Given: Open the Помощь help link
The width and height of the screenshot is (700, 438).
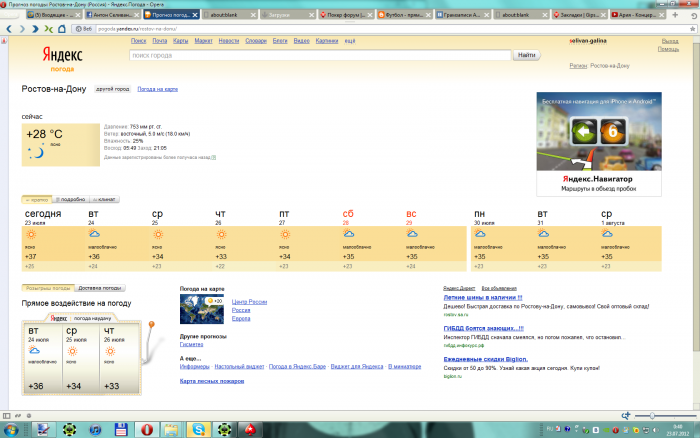Looking at the screenshot, I should click(x=668, y=49).
